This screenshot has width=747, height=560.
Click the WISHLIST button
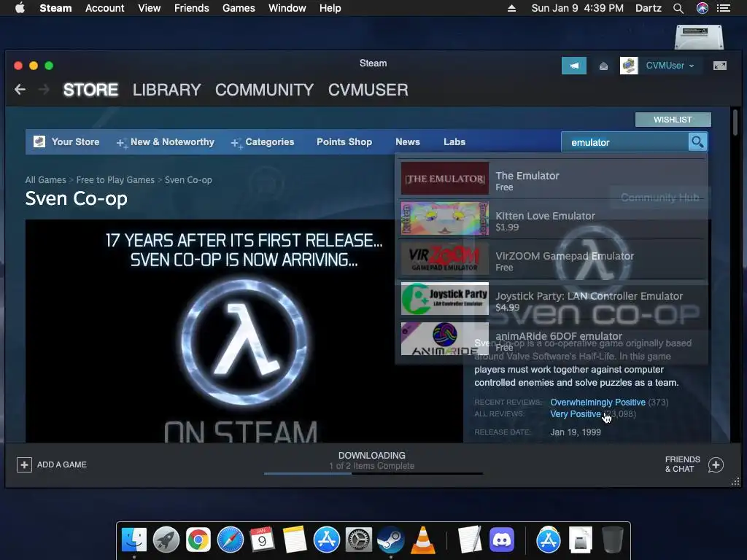pos(673,120)
